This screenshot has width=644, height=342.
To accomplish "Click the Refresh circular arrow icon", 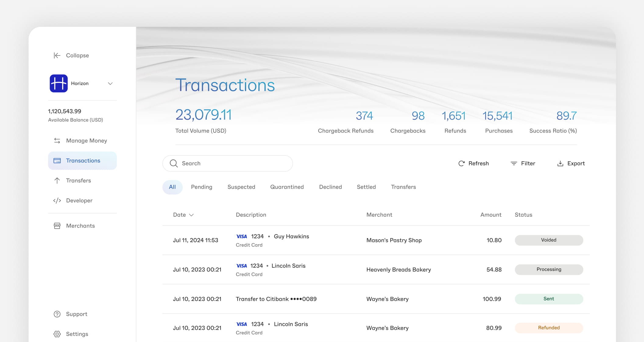I will pyautogui.click(x=462, y=163).
